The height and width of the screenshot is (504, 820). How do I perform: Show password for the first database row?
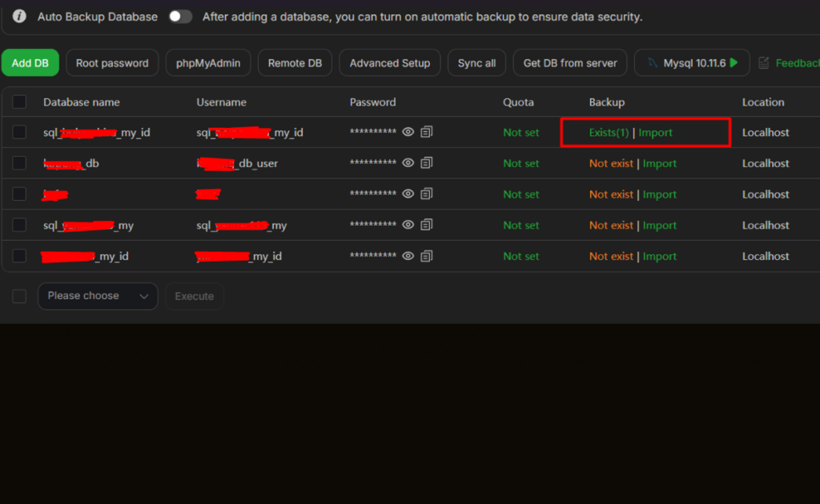408,132
